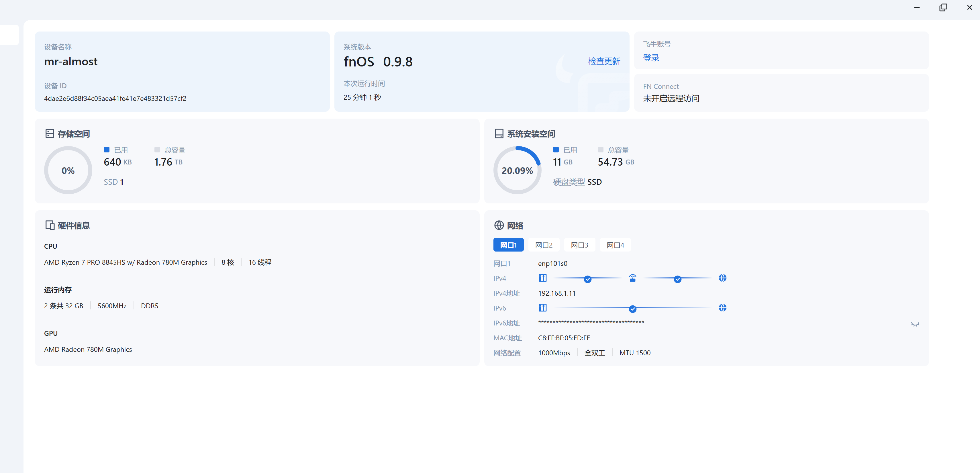Click the blue 已用 swatch under 系统安装空间
The width and height of the screenshot is (980, 473).
(556, 150)
